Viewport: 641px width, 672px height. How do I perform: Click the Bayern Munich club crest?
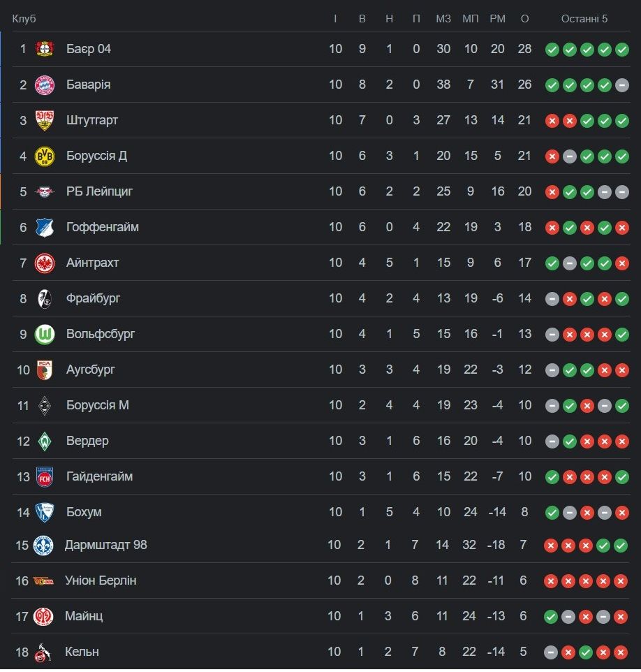(x=45, y=85)
